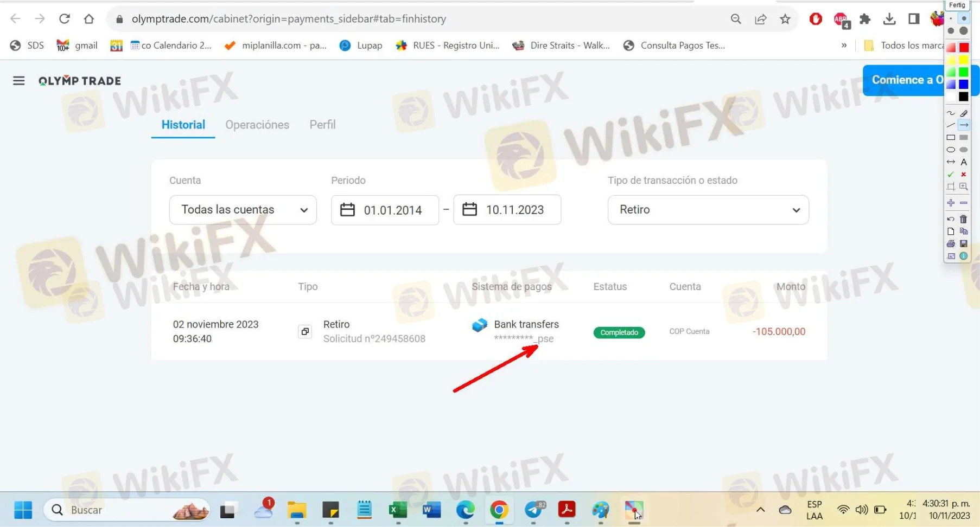
Task: Open the Extensions puzzle icon
Action: coord(865,19)
